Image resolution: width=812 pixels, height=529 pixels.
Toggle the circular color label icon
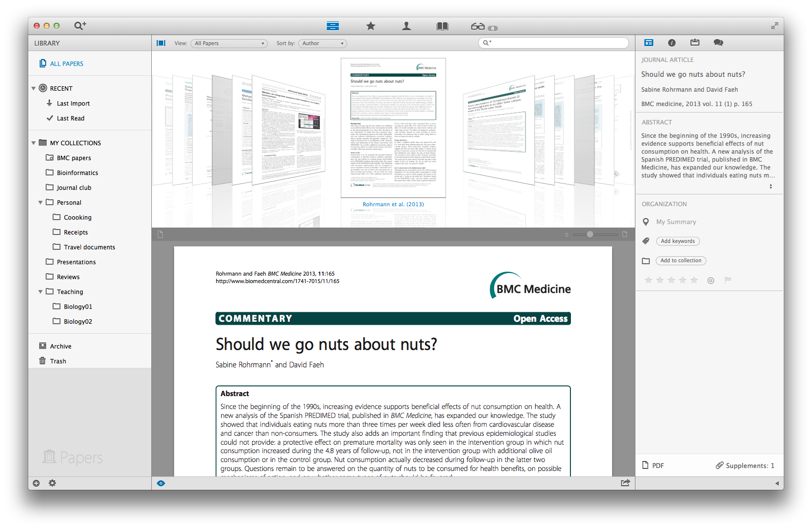pyautogui.click(x=711, y=281)
